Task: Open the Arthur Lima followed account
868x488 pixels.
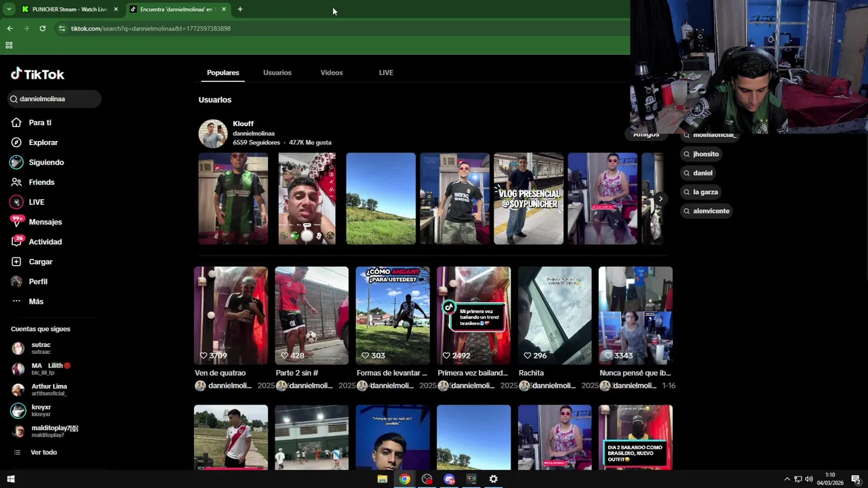Action: click(49, 390)
